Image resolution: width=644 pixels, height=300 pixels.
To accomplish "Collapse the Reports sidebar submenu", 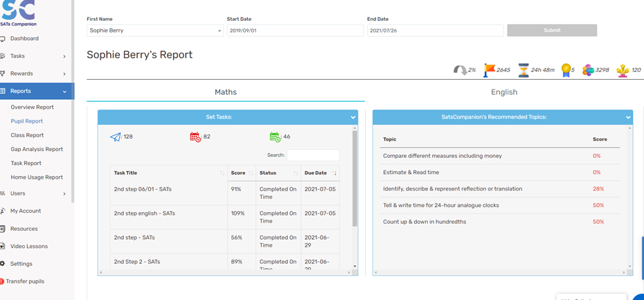I will tap(64, 91).
